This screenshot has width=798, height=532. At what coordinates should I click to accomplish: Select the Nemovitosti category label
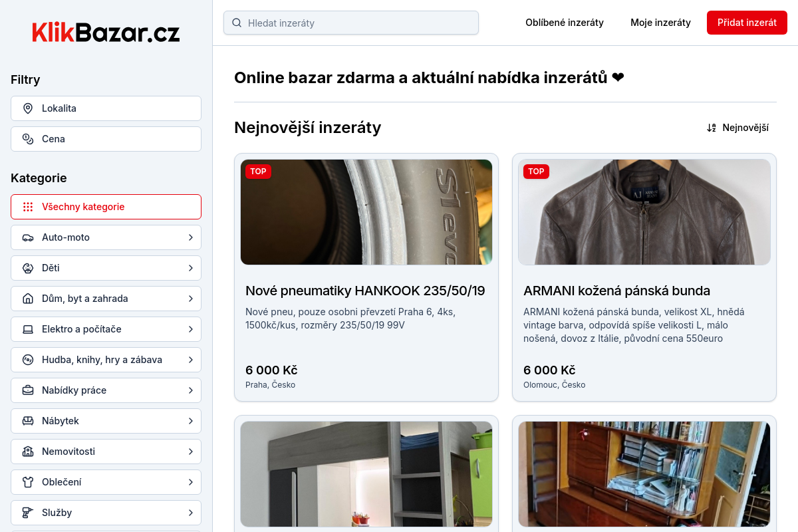pos(68,452)
